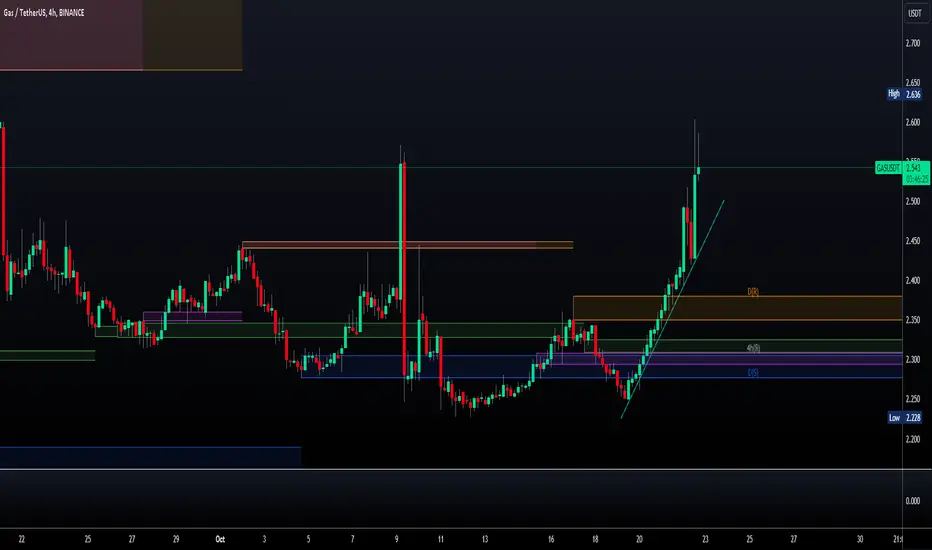932x550 pixels.
Task: Click the 2.500 price axis value
Action: (x=913, y=202)
